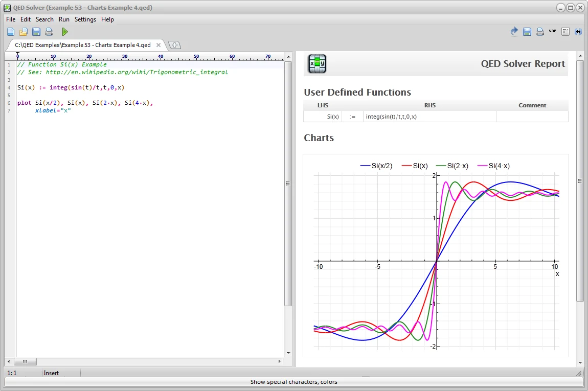
Task: Click the report pane vertical scrollbar thumb
Action: point(580,181)
